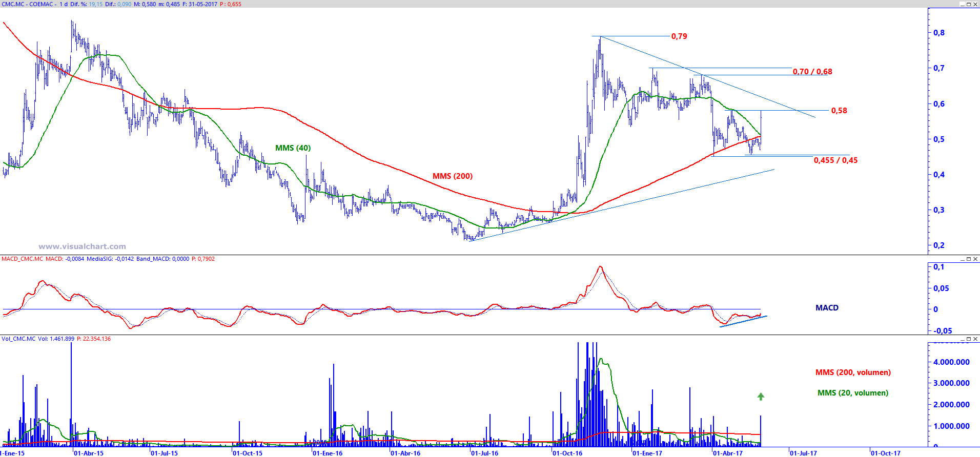
Task: Close the MACD indicator pane
Action: [975, 259]
